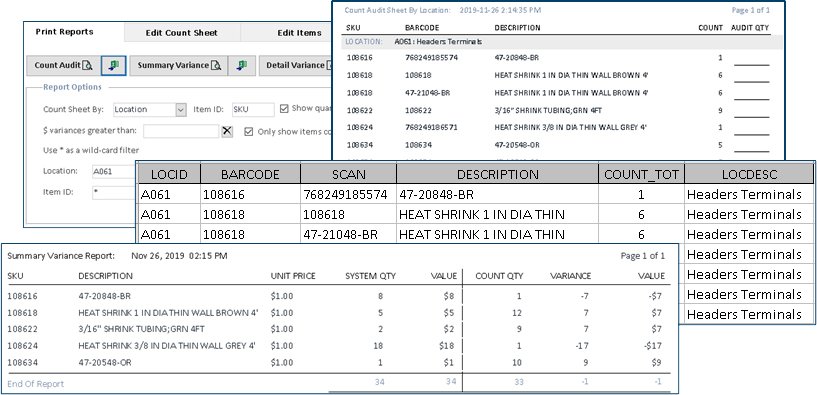817x395 pixels.
Task: Click scan cell 768249185574 in grid
Action: pyautogui.click(x=349, y=194)
